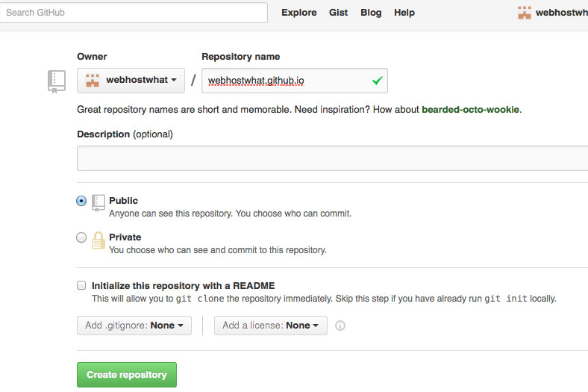Image resolution: width=588 pixels, height=392 pixels.
Task: Open the Add a license dropdown
Action: tap(271, 326)
